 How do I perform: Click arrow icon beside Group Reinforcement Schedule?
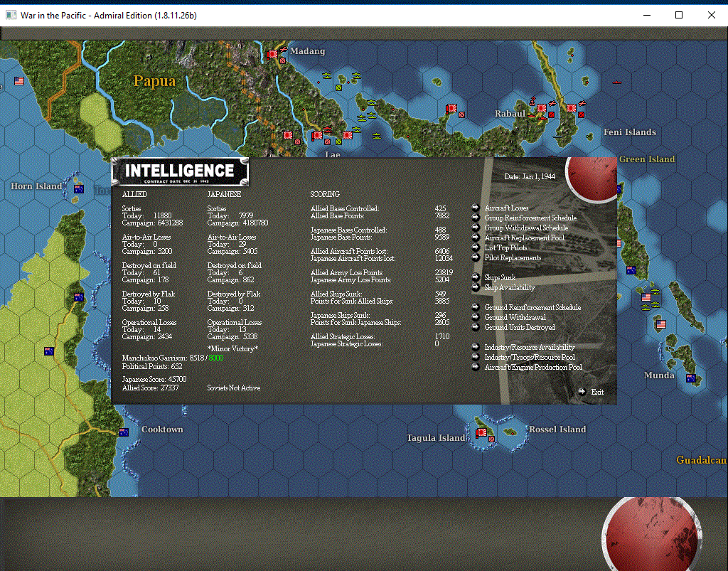coord(476,218)
